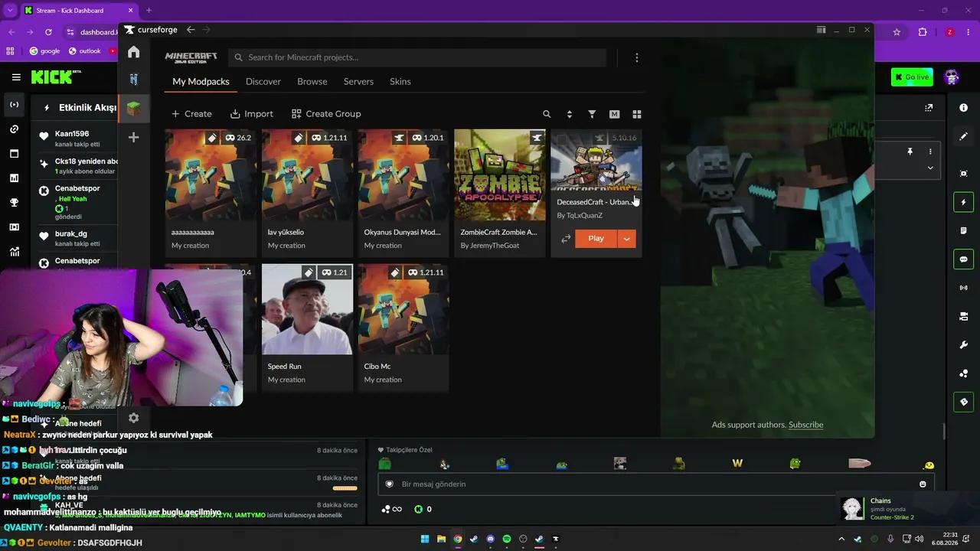
Task: Click the Kick wrench tools icon
Action: click(x=963, y=345)
